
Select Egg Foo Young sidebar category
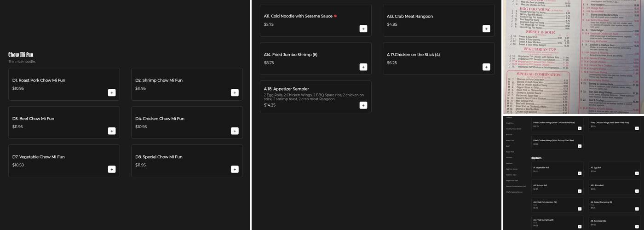click(x=512, y=169)
